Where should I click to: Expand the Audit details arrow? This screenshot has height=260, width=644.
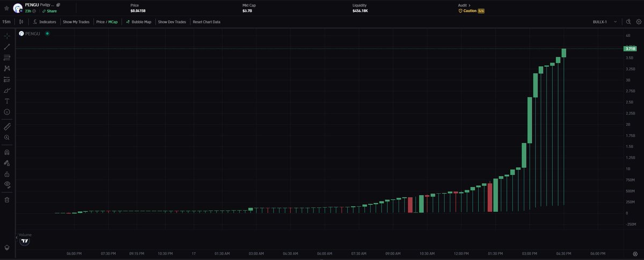click(x=470, y=5)
